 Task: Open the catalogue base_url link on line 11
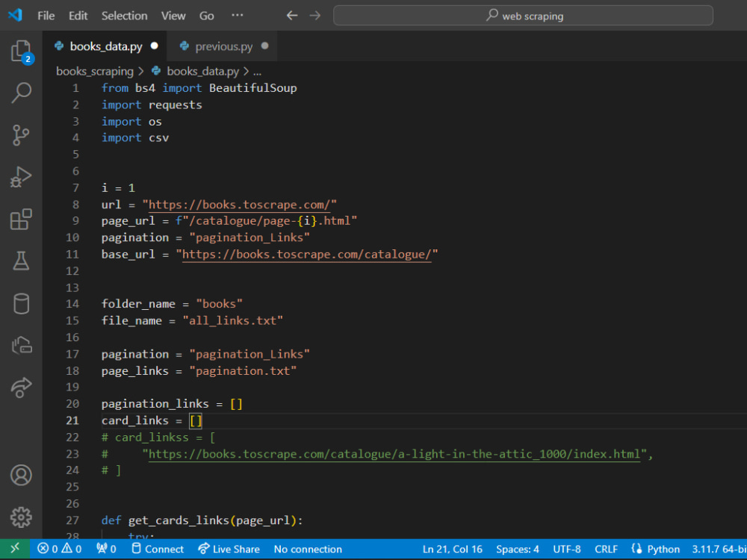coord(306,255)
